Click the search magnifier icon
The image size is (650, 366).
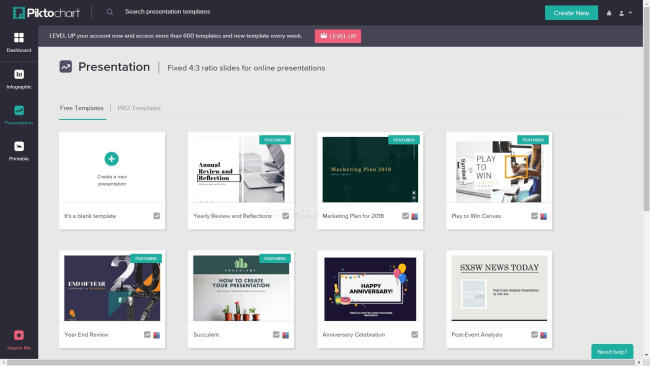point(109,12)
